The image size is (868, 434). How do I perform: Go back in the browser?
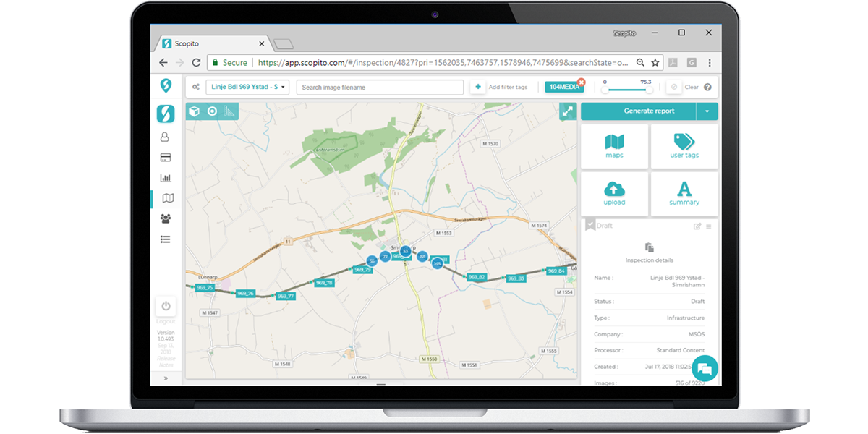[164, 63]
